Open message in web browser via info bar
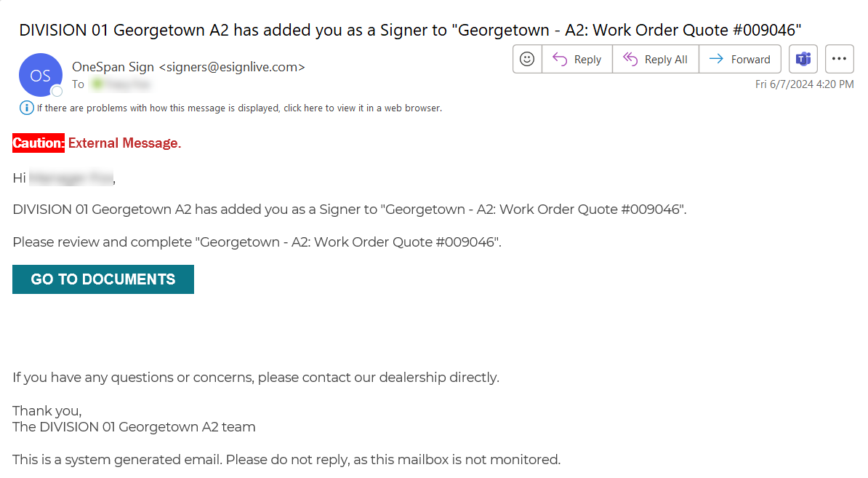The image size is (868, 478). point(239,108)
